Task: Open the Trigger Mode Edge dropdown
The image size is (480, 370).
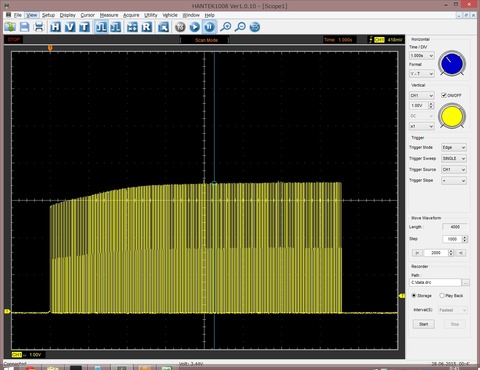Action: click(x=454, y=147)
